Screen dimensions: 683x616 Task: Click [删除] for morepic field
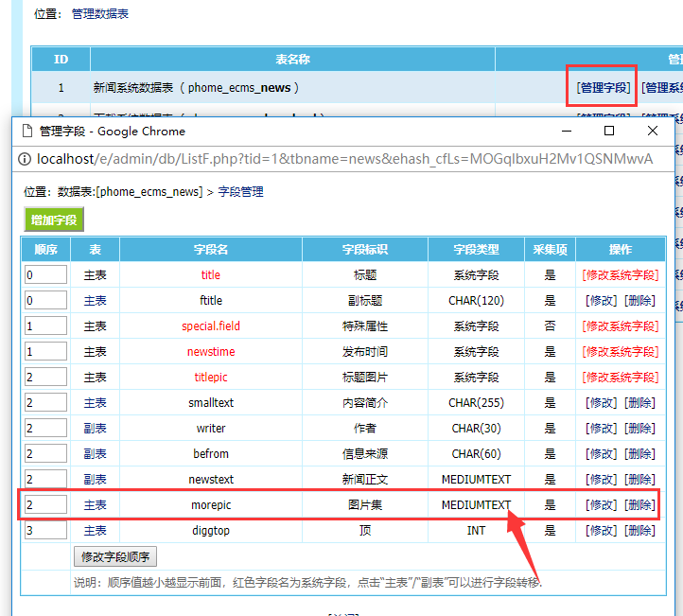(x=639, y=505)
